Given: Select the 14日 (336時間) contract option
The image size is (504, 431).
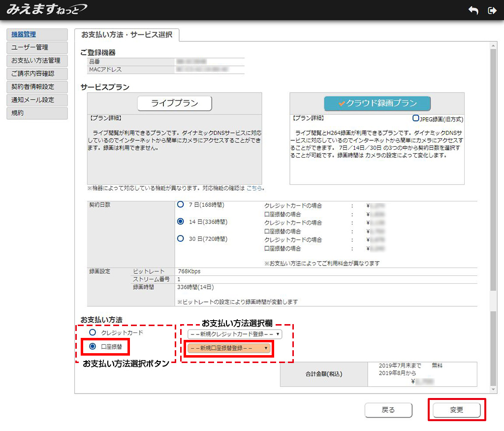Looking at the screenshot, I should point(181,222).
